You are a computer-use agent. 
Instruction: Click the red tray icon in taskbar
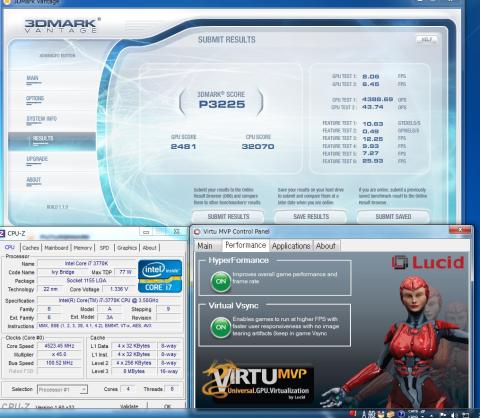click(353, 414)
